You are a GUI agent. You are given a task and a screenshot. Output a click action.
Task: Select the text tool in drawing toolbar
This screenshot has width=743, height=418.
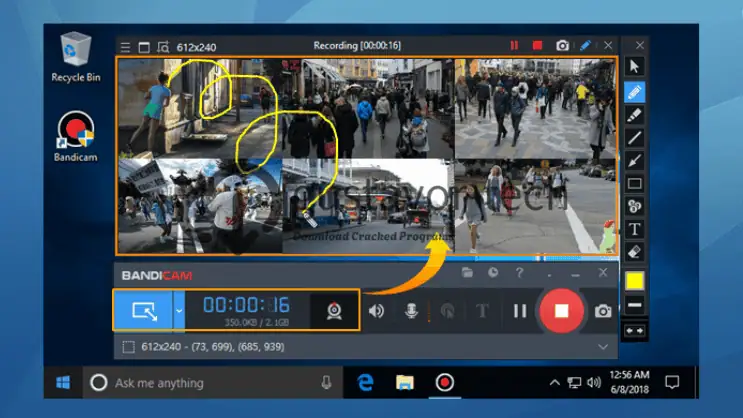tap(634, 229)
